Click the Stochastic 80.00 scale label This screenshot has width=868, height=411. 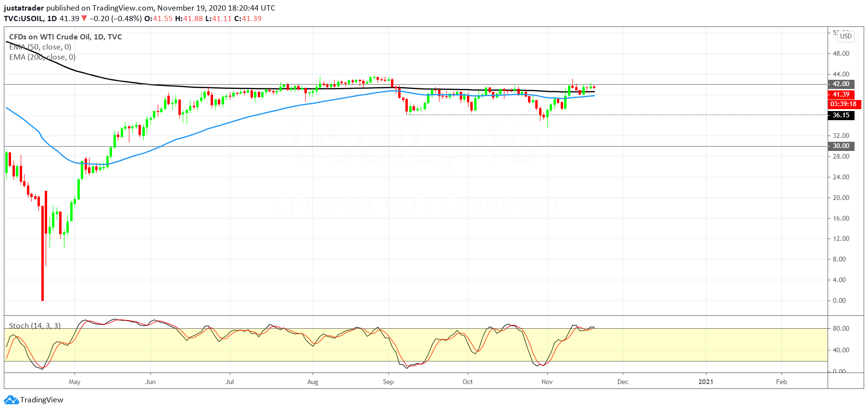tap(841, 328)
